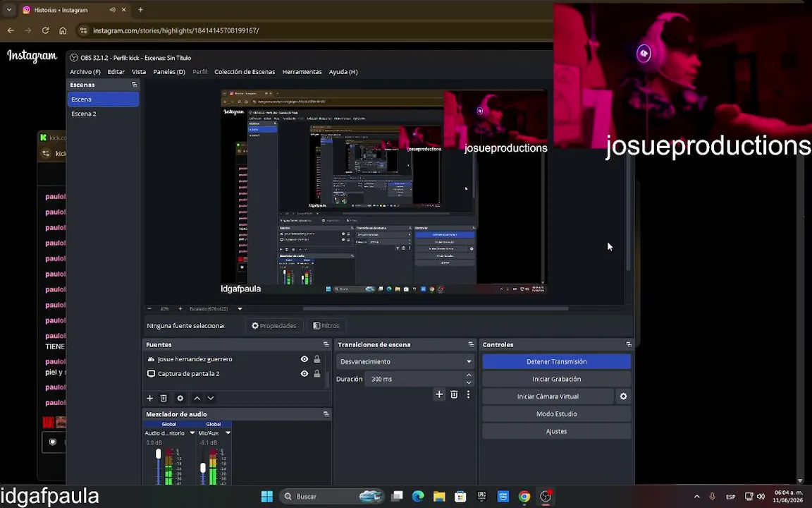Viewport: 812px width, 508px height.
Task: Undock the Fuentes panel with its pop-out icon
Action: click(x=326, y=344)
